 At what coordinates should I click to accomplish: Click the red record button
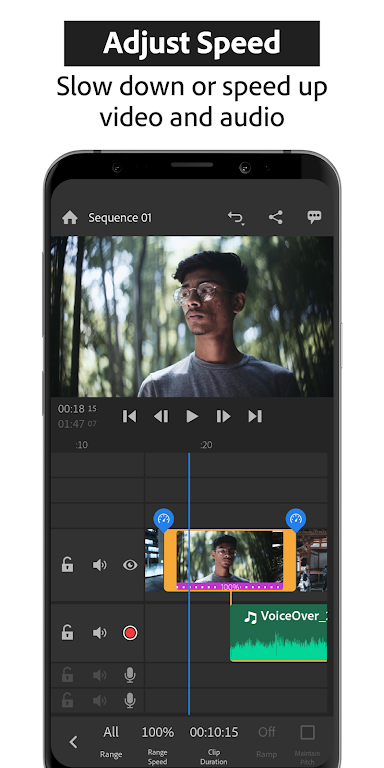point(130,633)
